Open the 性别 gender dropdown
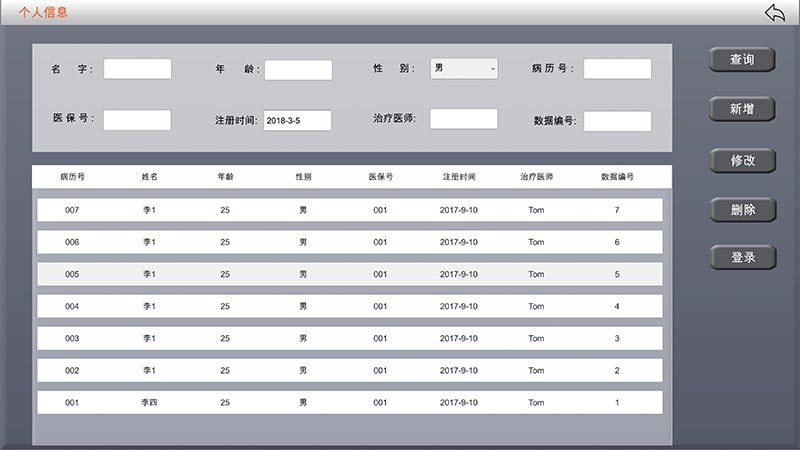The image size is (800, 450). pos(464,68)
